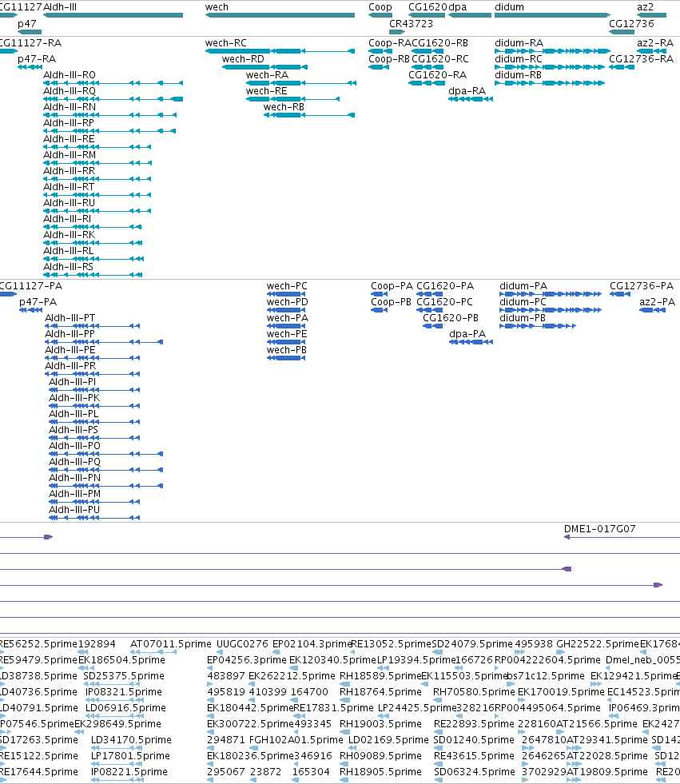
Task: Select the CG1620-RA transcript label
Action: [x=438, y=75]
